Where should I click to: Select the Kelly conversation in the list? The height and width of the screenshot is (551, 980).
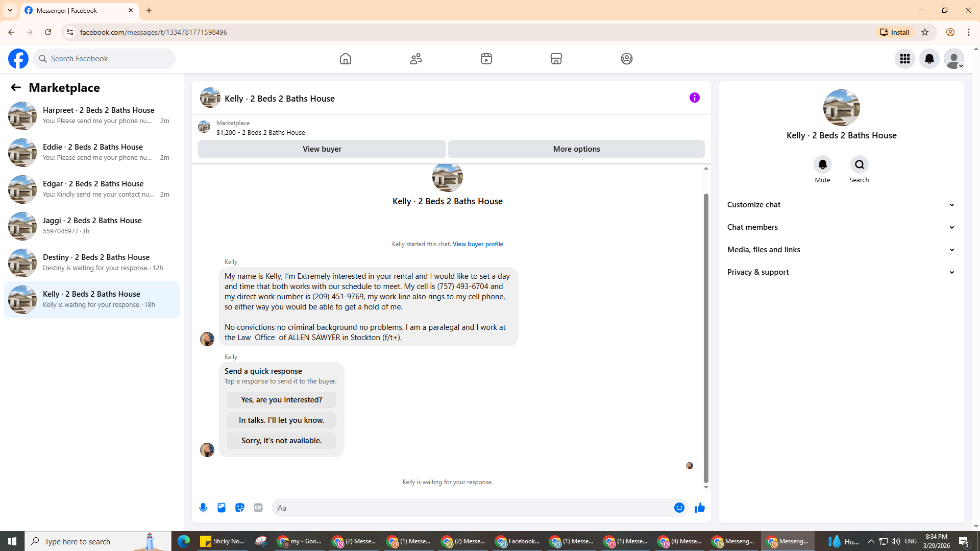92,300
